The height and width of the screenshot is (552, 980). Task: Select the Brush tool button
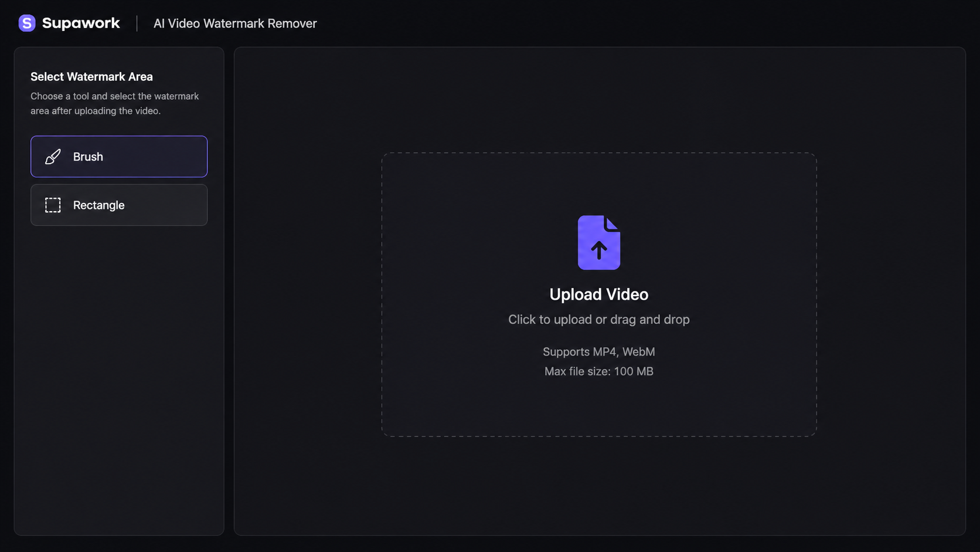(x=119, y=157)
